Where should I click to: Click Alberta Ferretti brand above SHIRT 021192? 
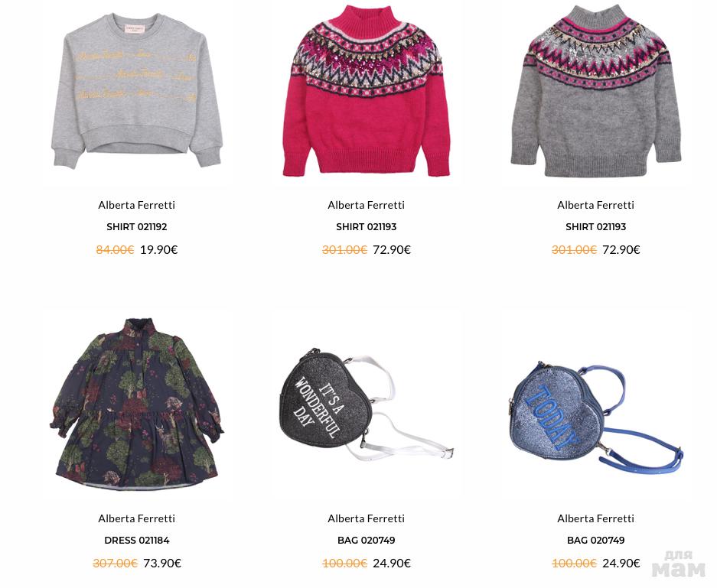[x=137, y=205]
